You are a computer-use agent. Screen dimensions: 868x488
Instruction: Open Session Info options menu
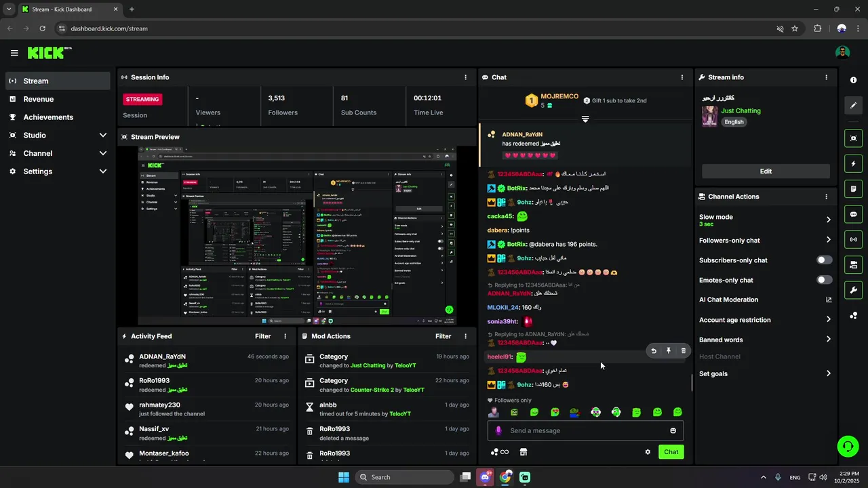pyautogui.click(x=465, y=77)
